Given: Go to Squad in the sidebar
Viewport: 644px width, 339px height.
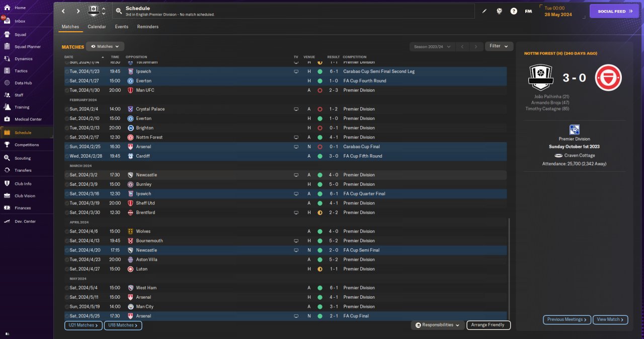Looking at the screenshot, I should click(20, 35).
